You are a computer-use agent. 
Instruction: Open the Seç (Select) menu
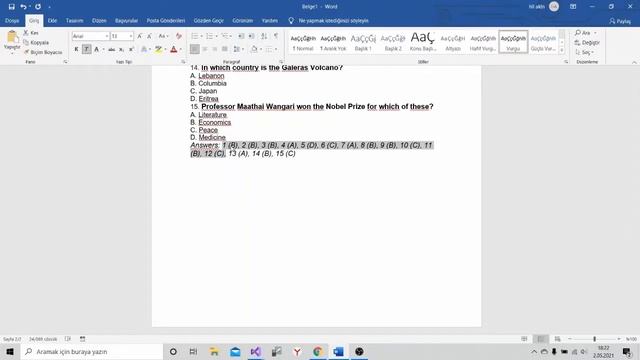point(584,52)
